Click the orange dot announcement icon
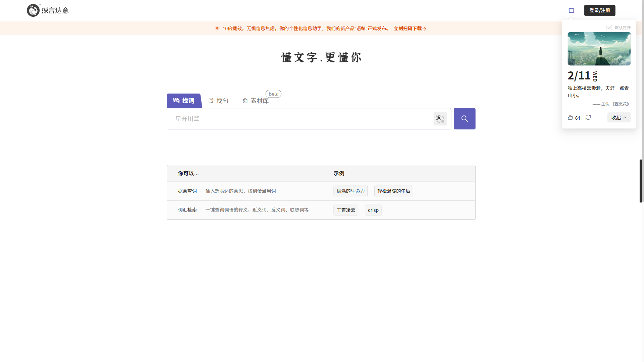 pyautogui.click(x=217, y=28)
